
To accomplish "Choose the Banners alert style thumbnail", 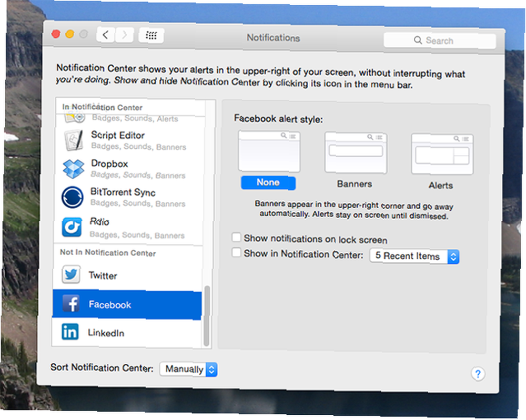I will point(356,153).
